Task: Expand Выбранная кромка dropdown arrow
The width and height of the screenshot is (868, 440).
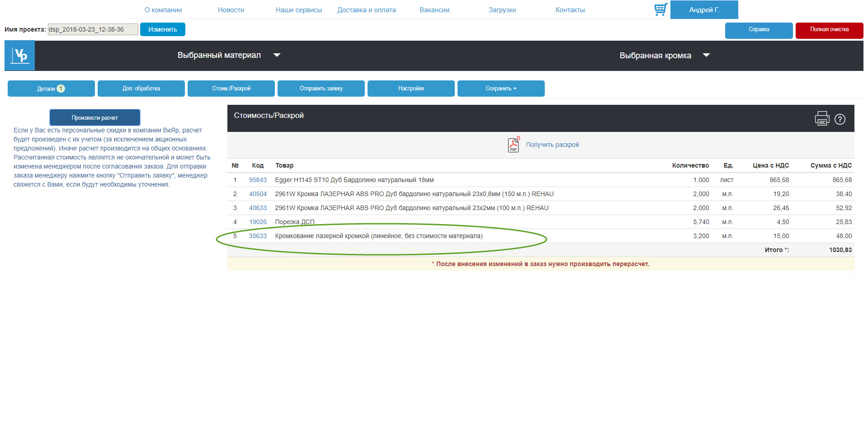Action: (706, 55)
